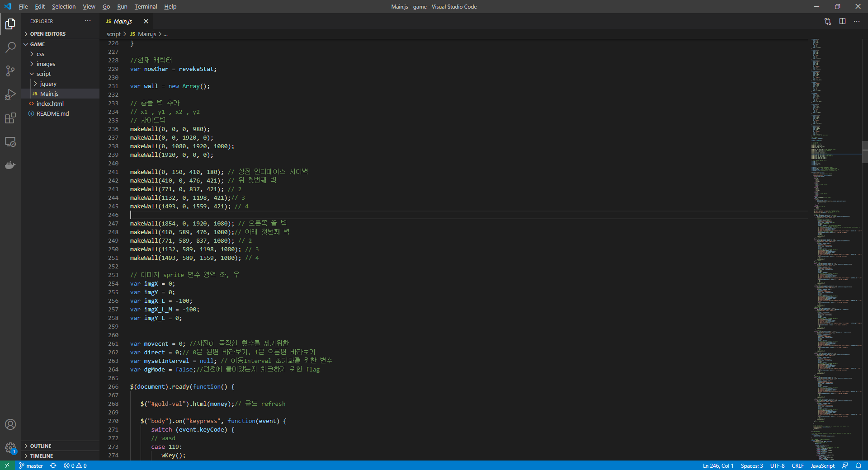868x470 pixels.
Task: Toggle the Explorer sidebar icon
Action: click(x=10, y=24)
